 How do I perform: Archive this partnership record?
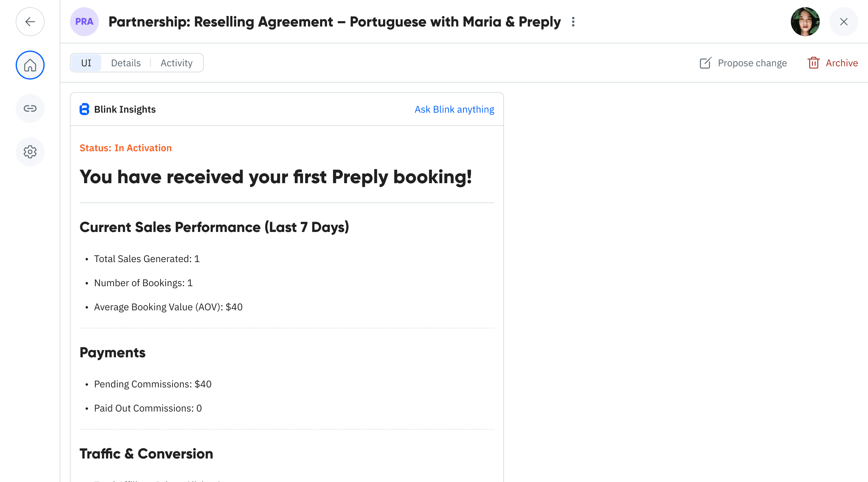click(841, 63)
